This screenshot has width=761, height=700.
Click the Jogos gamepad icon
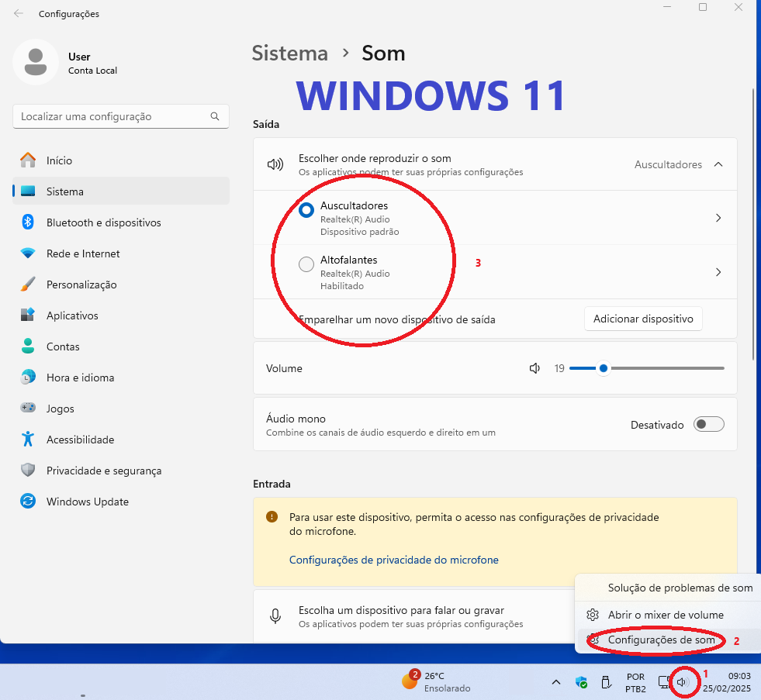point(28,408)
